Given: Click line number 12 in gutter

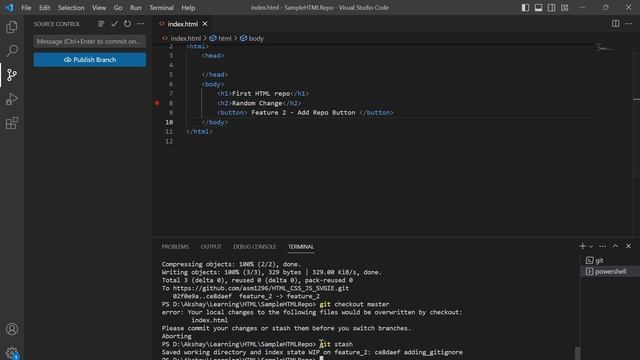Looking at the screenshot, I should pyautogui.click(x=169, y=141).
